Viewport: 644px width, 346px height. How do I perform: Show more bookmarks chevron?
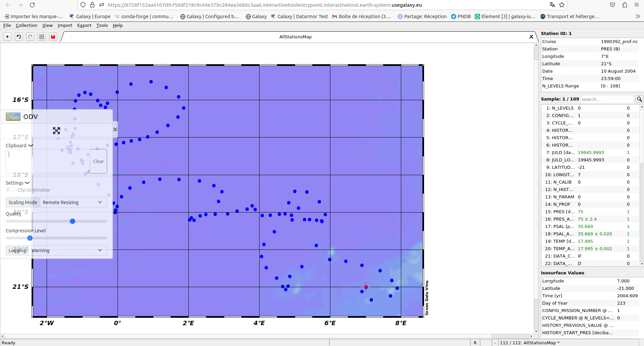click(638, 16)
